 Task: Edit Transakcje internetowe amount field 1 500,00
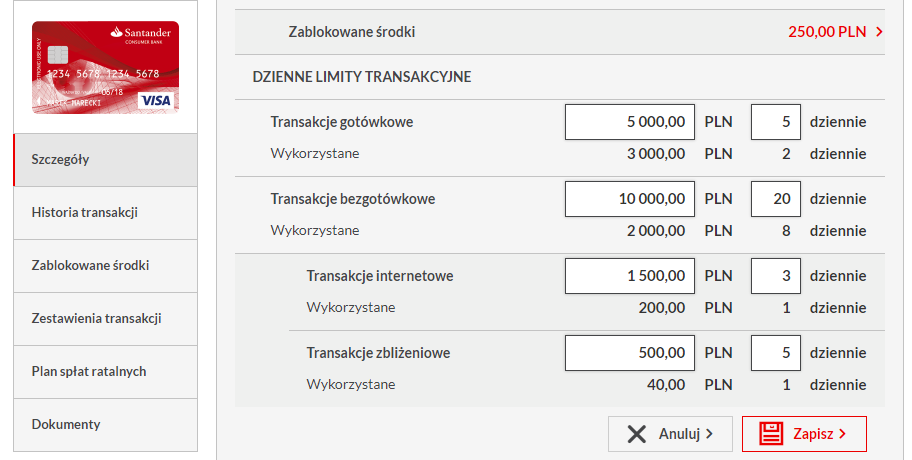(630, 276)
